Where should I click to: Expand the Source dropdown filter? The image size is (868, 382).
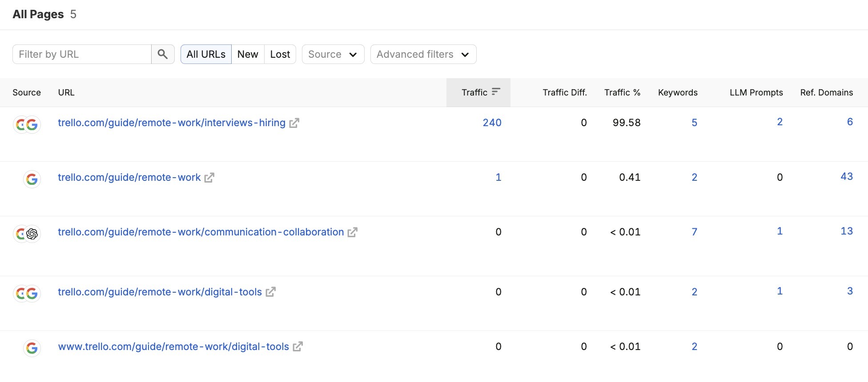pyautogui.click(x=333, y=54)
